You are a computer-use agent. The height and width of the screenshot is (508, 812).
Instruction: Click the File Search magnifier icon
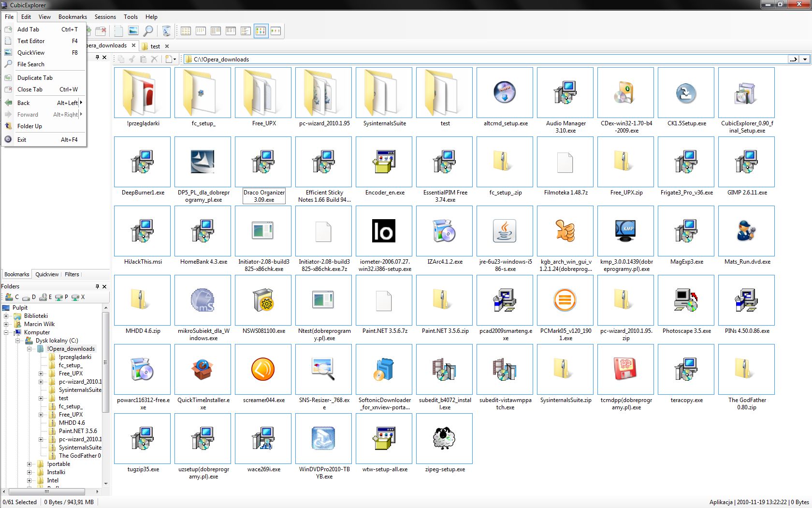click(x=148, y=31)
